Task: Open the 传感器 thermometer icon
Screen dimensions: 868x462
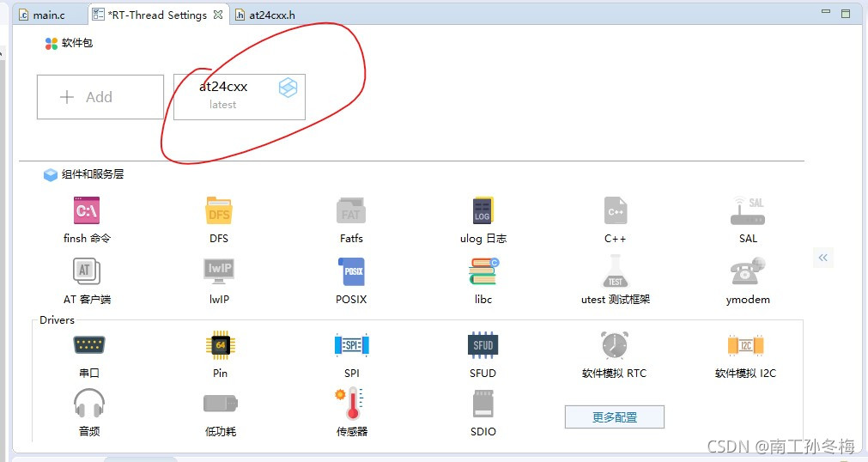Action: (x=349, y=404)
